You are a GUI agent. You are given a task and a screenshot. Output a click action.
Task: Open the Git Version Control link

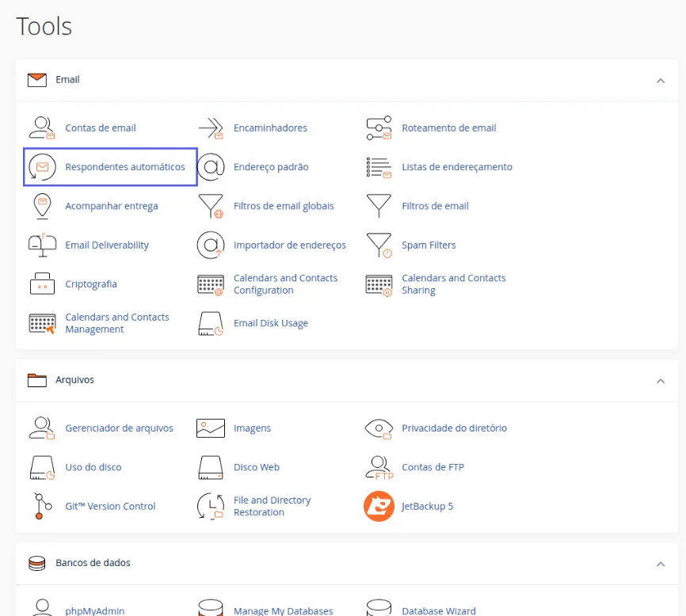tap(110, 506)
